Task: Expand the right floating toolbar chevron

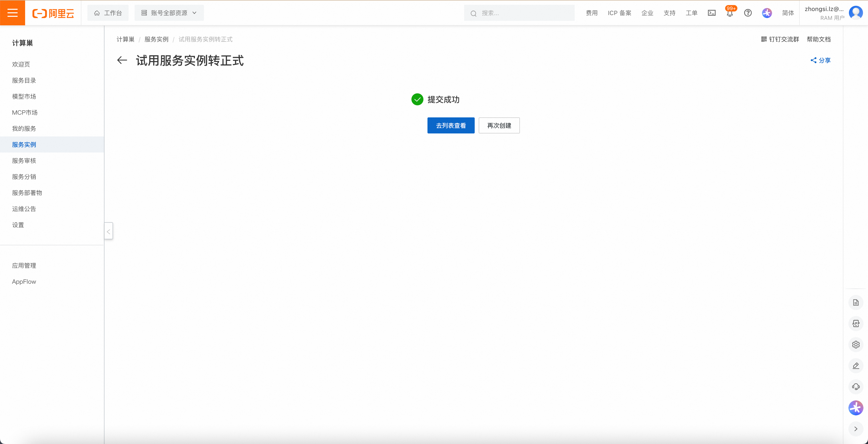Action: [856, 429]
